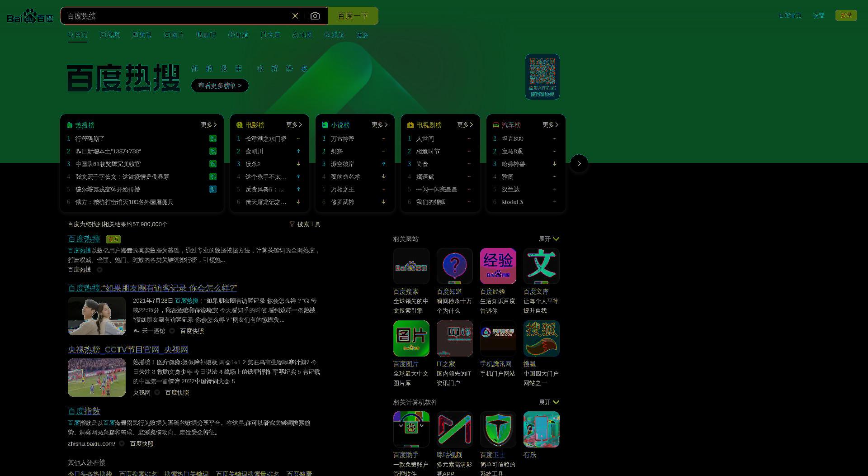This screenshot has width=868, height=476.
Task: Open the 百度搜索 site icon
Action: click(x=411, y=266)
